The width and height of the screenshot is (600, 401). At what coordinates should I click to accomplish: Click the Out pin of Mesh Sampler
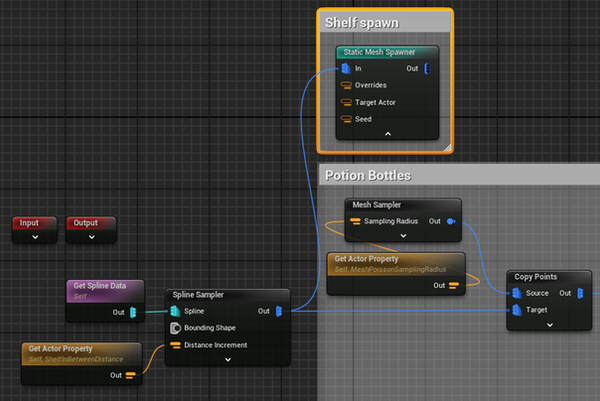point(451,221)
